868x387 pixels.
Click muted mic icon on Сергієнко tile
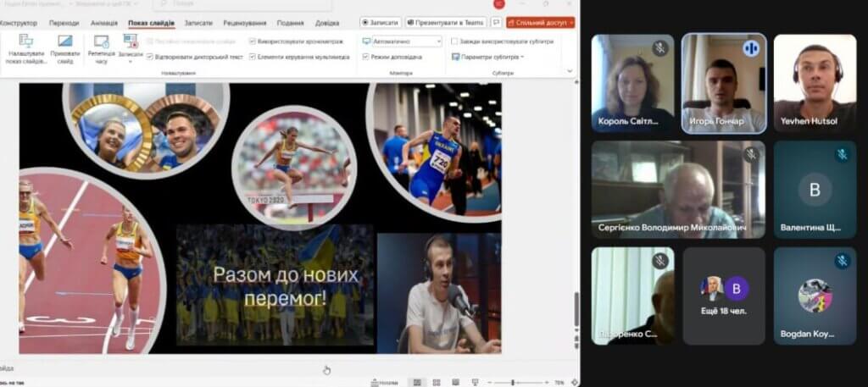click(x=751, y=154)
